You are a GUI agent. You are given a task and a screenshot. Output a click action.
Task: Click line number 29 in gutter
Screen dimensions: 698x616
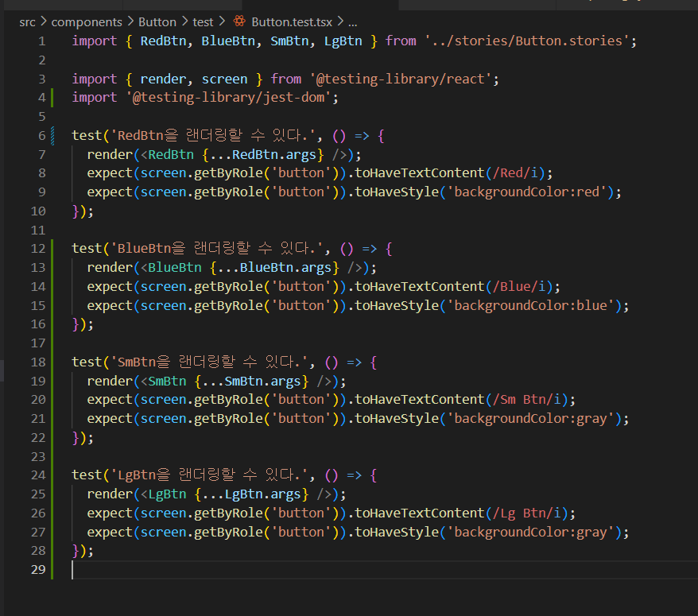(x=38, y=569)
